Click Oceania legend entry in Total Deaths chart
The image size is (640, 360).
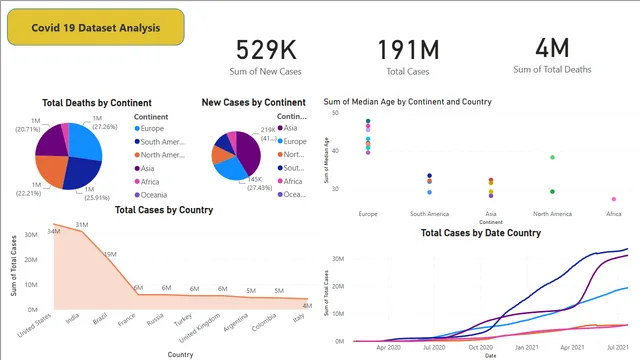click(x=151, y=195)
